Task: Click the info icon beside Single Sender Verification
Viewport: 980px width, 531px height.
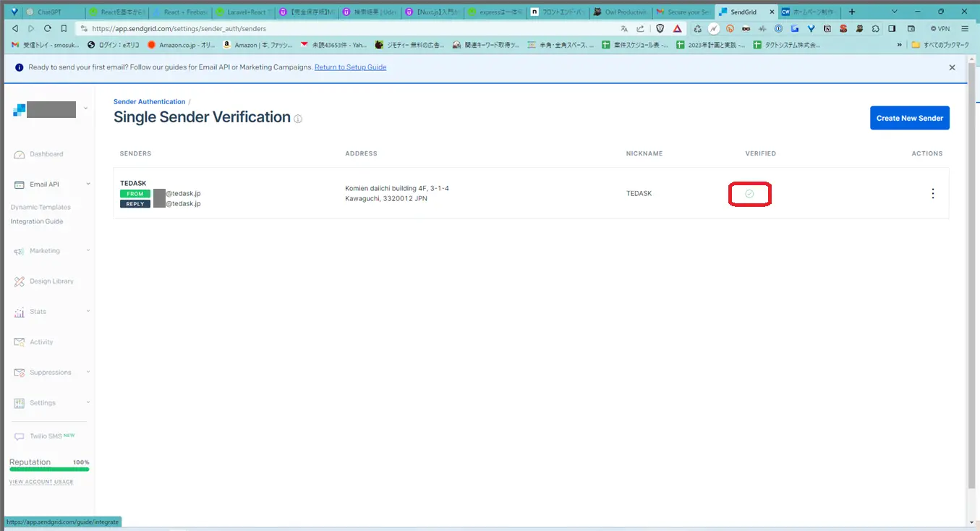Action: [x=298, y=119]
